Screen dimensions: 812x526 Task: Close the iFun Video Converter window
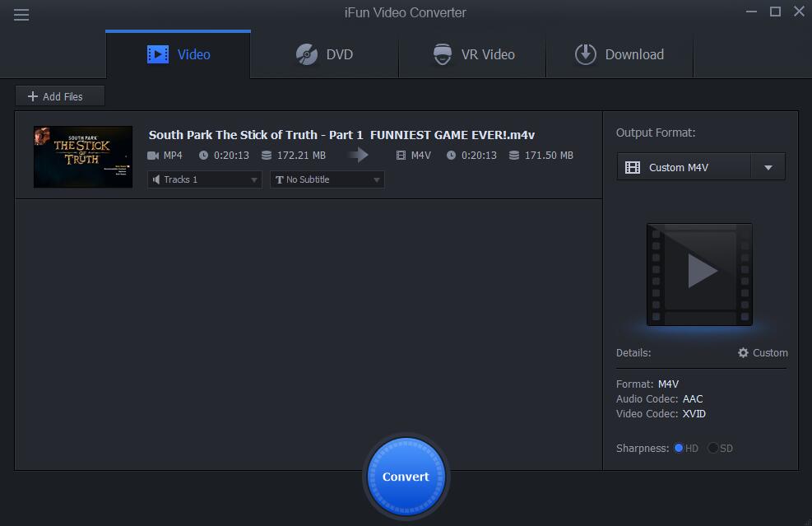(x=799, y=12)
